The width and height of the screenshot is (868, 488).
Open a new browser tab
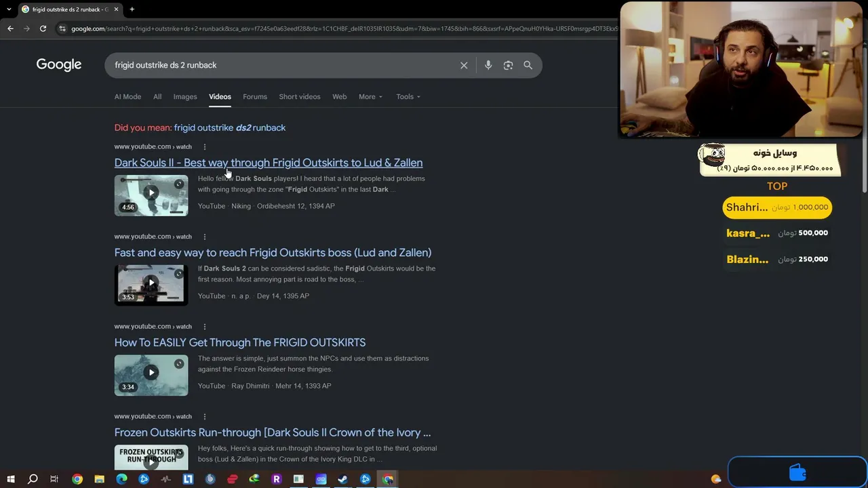132,9
